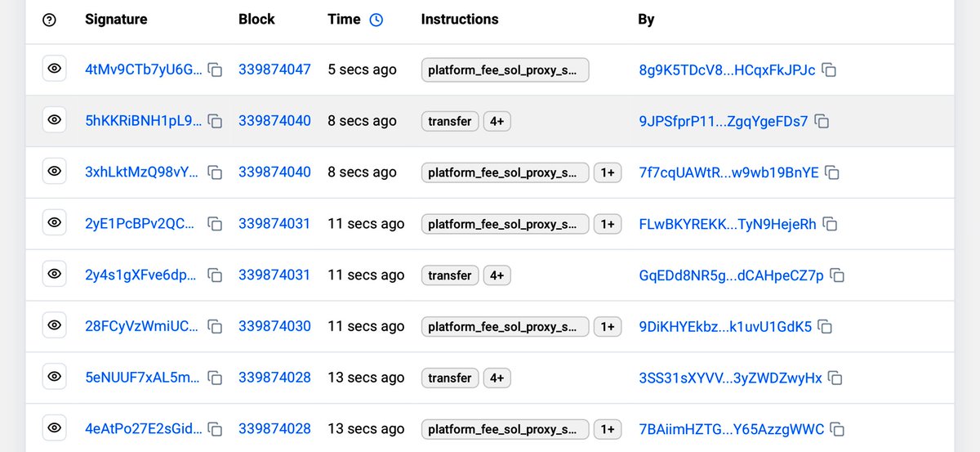Toggle time format with clock icon
980x452 pixels.
click(376, 20)
